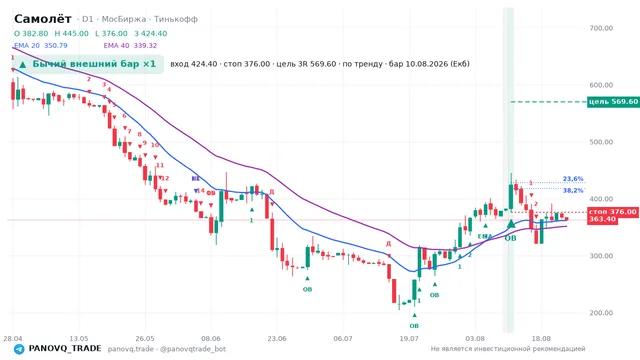Click the 500.00 price axis label
Screen dimensions: 640x360
click(601, 142)
